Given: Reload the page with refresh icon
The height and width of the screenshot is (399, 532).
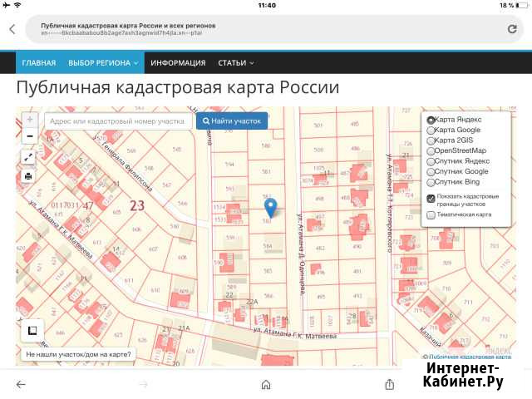Looking at the screenshot, I should [512, 29].
